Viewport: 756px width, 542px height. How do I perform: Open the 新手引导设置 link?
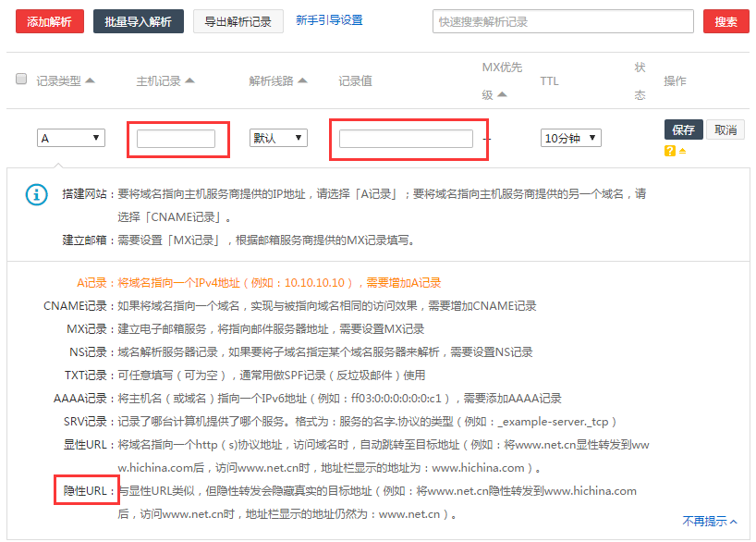(329, 20)
